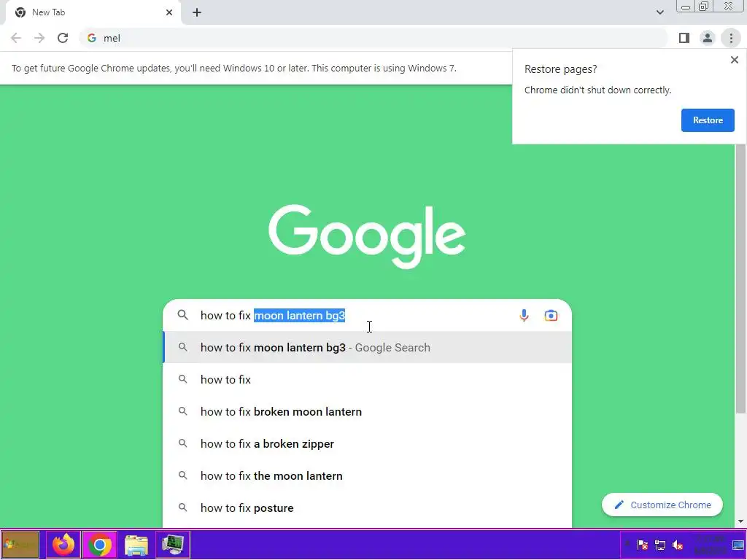Viewport: 747px width, 560px height.
Task: Click address bar containing 'mel'
Action: point(374,38)
